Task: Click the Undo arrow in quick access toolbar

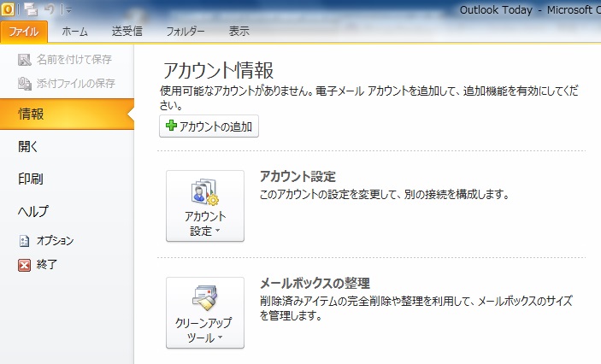Action: [x=50, y=9]
